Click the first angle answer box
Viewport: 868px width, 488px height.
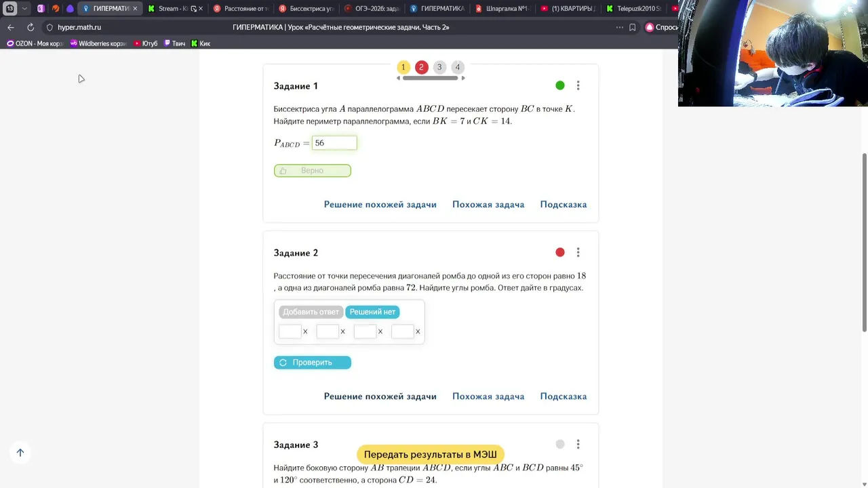tap(290, 331)
